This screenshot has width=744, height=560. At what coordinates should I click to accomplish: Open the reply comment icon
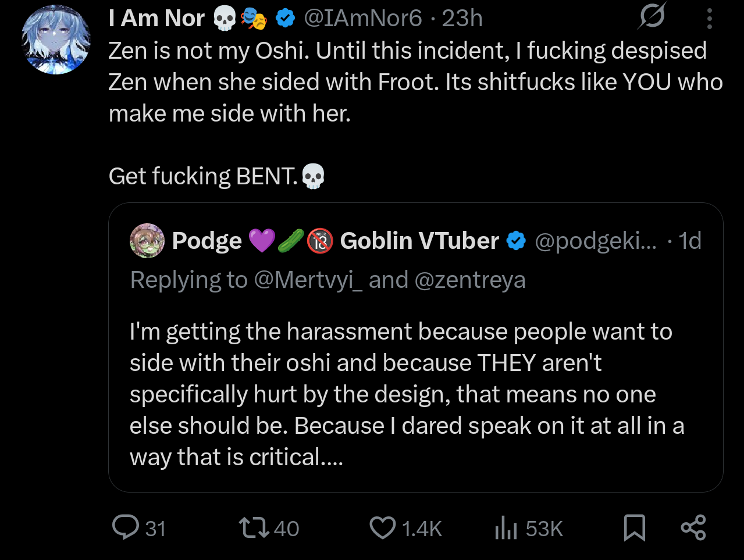pyautogui.click(x=126, y=527)
